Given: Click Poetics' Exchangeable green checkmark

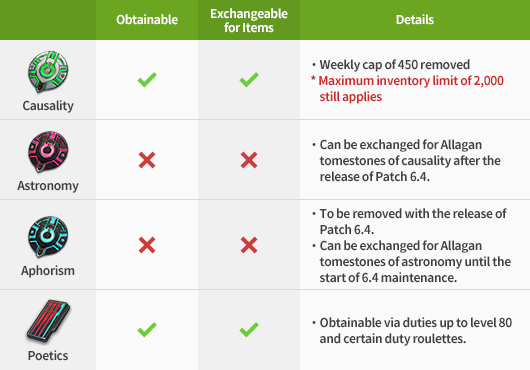Looking at the screenshot, I should click(249, 329).
